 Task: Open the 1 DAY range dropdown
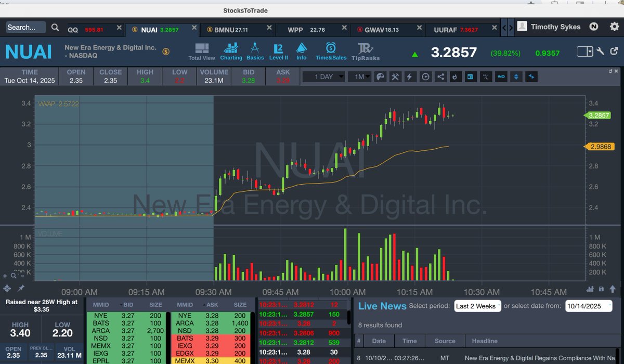[x=323, y=77]
